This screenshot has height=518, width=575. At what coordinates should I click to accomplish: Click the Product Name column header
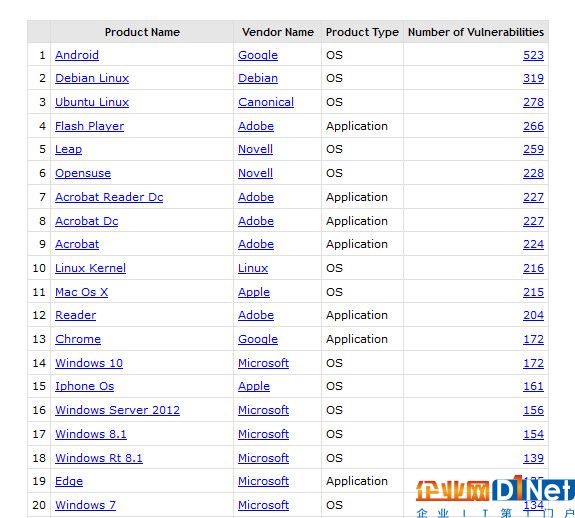[142, 32]
